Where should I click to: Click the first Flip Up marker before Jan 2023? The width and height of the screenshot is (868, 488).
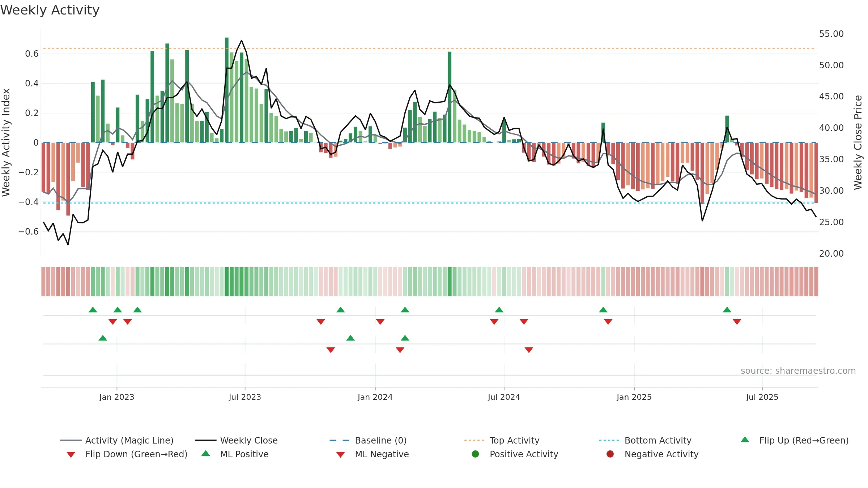pyautogui.click(x=93, y=310)
